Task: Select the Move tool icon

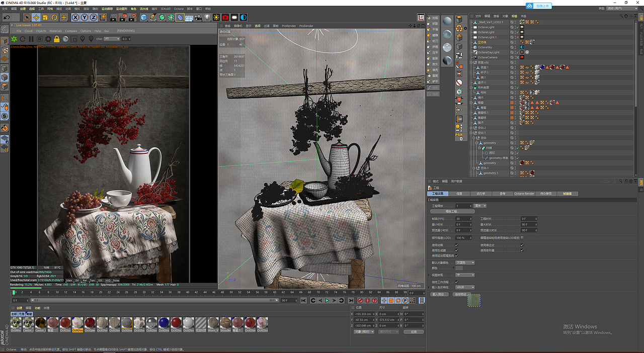Action: pyautogui.click(x=36, y=18)
